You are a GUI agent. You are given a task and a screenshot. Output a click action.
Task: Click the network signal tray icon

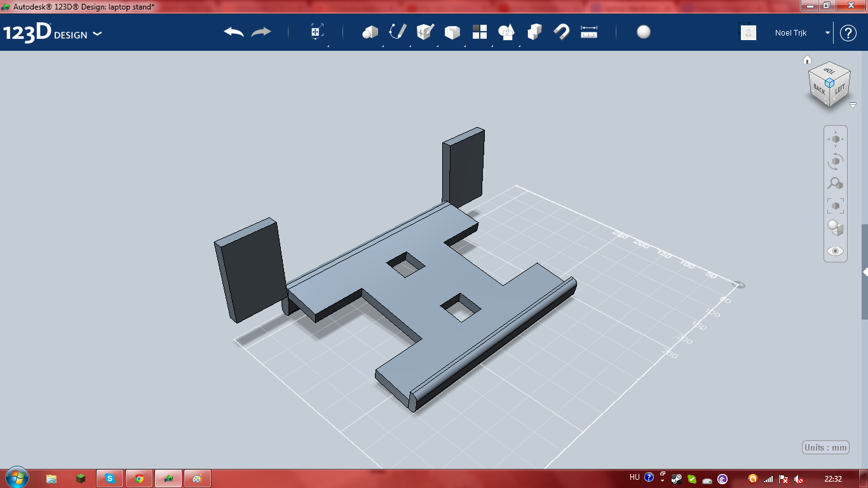tap(768, 478)
